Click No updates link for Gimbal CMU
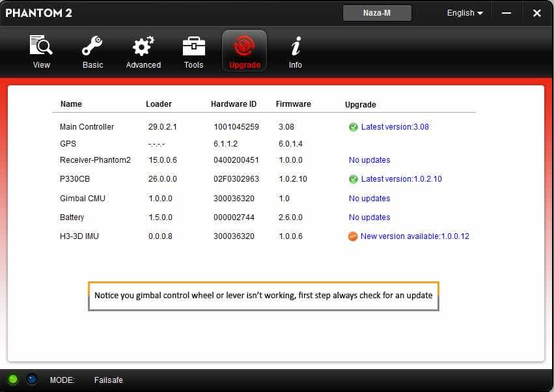This screenshot has height=392, width=554. click(x=370, y=199)
